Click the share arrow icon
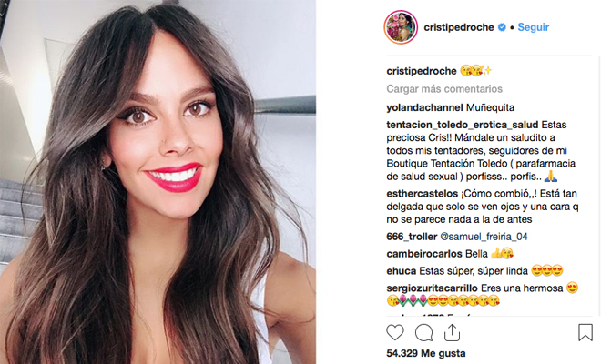 (x=453, y=332)
